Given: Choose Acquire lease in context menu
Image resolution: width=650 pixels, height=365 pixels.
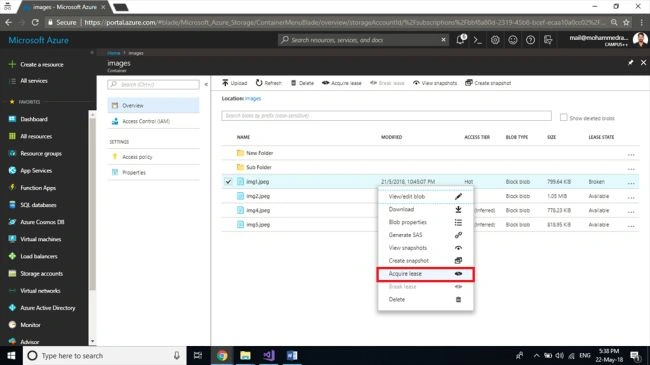Looking at the screenshot, I should [425, 274].
